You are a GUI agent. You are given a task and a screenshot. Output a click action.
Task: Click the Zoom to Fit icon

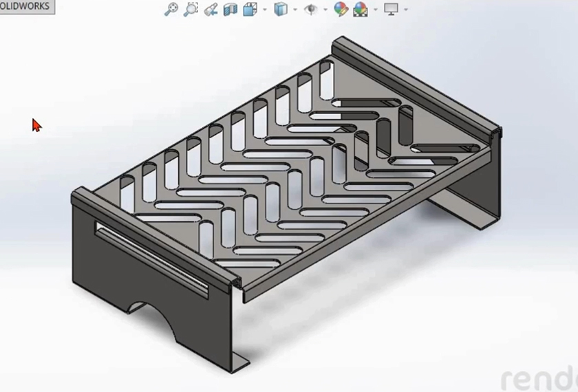point(171,9)
